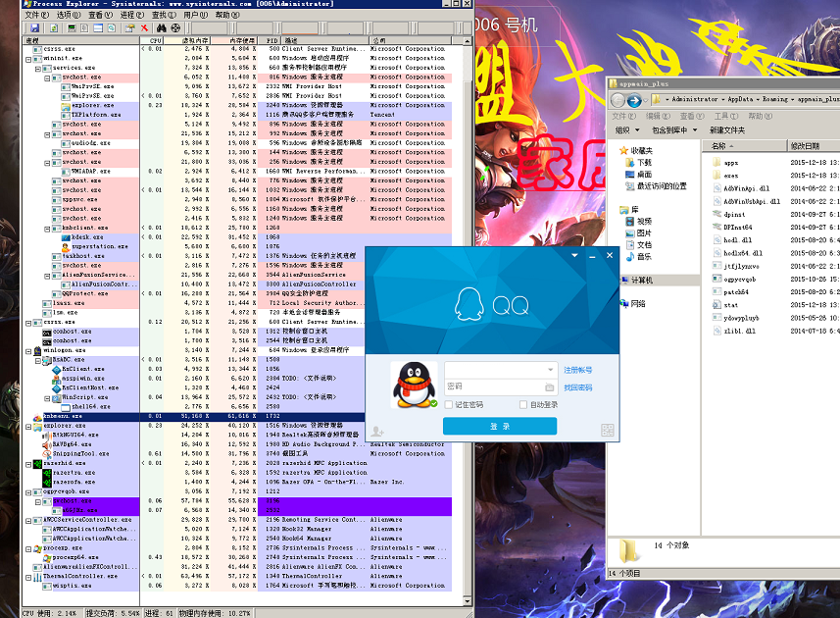840x618 pixels.
Task: Collapse the services.exe process branch
Action: point(37,69)
